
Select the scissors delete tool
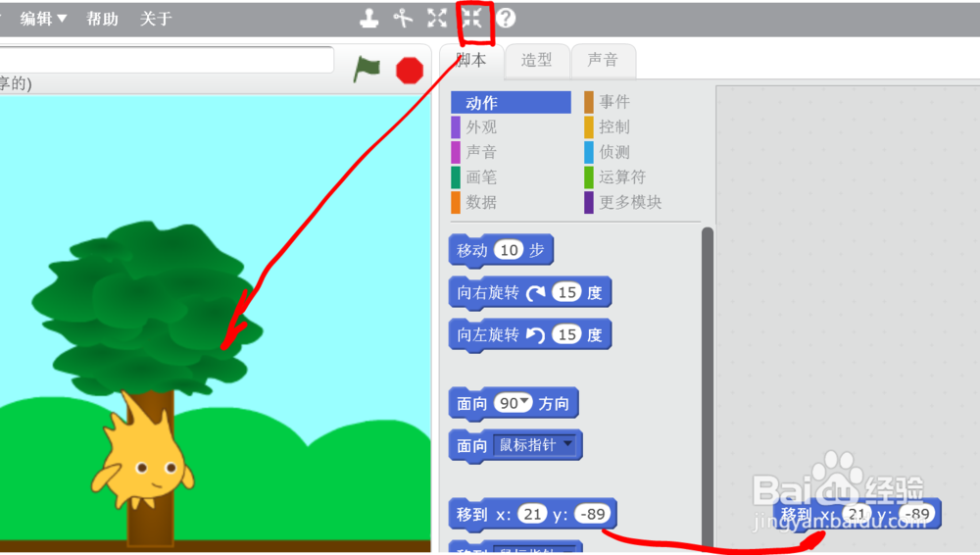point(403,19)
